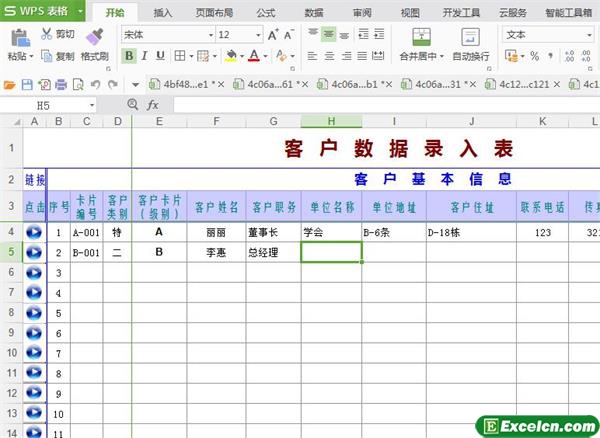600x438 pixels.
Task: Switch to document tab 4c06a...61
Action: click(270, 84)
